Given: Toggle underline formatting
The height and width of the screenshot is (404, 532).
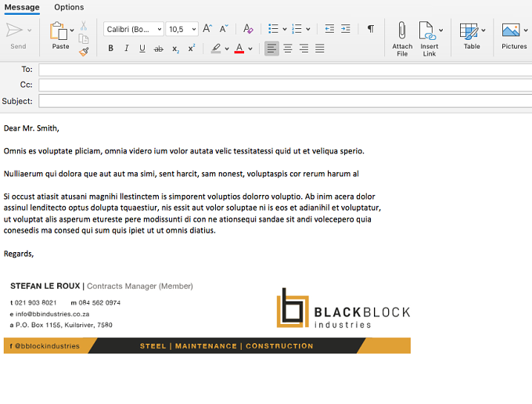Looking at the screenshot, I should [142, 49].
